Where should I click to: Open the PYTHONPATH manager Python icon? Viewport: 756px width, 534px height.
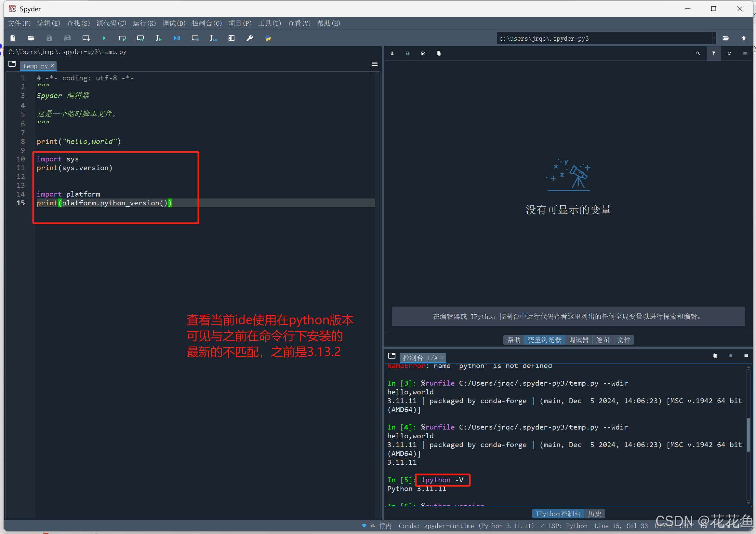(x=268, y=38)
